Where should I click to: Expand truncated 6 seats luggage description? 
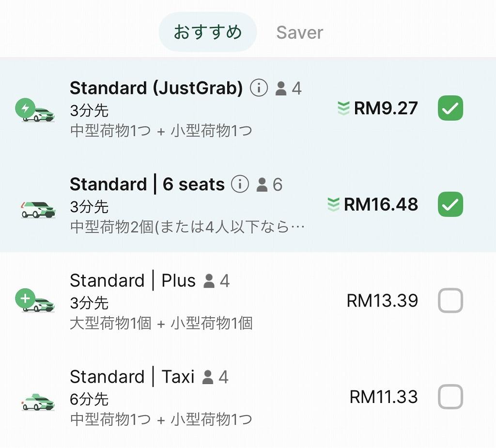click(x=187, y=227)
